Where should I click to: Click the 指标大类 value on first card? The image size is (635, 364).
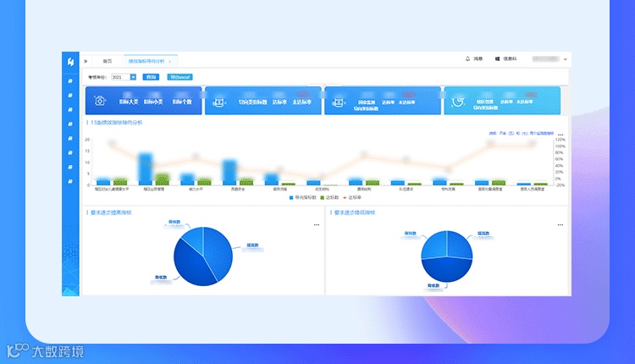pos(129,95)
